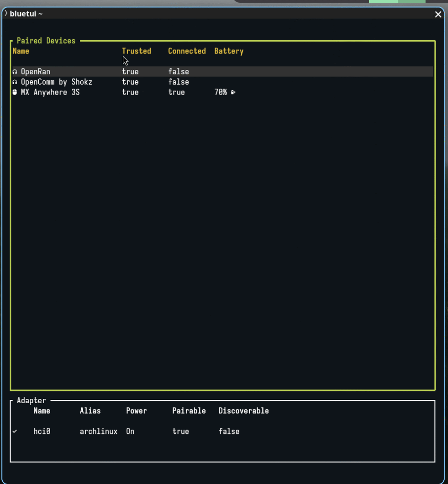This screenshot has height=484, width=448.
Task: Select the OpenComm by Shokz device row
Action: 56,82
